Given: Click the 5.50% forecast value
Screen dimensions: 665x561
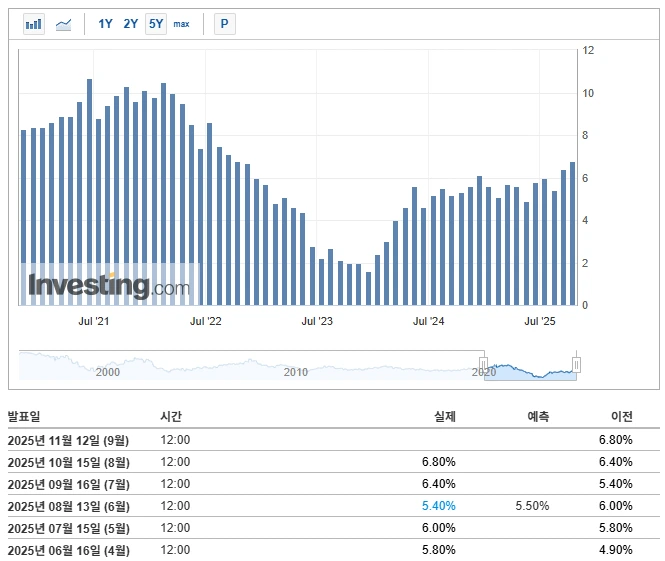Looking at the screenshot, I should click(532, 506).
